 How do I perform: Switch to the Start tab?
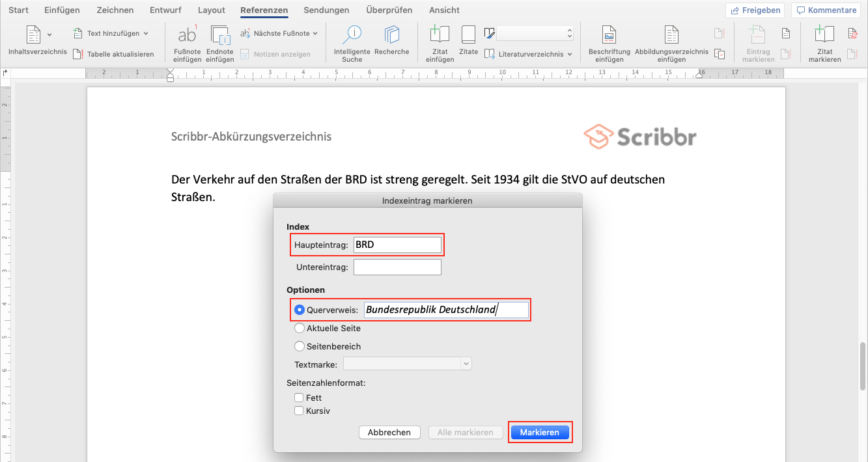18,10
